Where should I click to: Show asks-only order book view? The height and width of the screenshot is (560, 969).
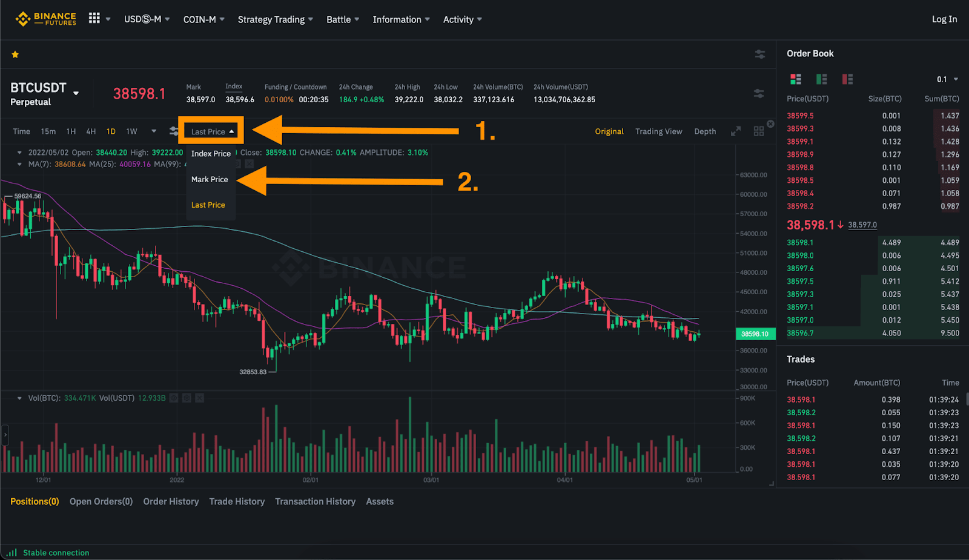pyautogui.click(x=847, y=79)
